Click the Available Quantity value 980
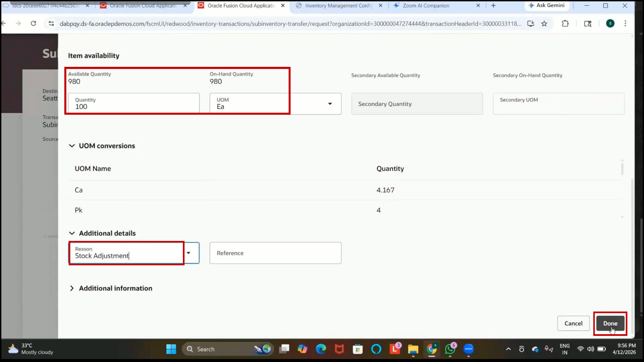This screenshot has height=362, width=644. coord(74,81)
